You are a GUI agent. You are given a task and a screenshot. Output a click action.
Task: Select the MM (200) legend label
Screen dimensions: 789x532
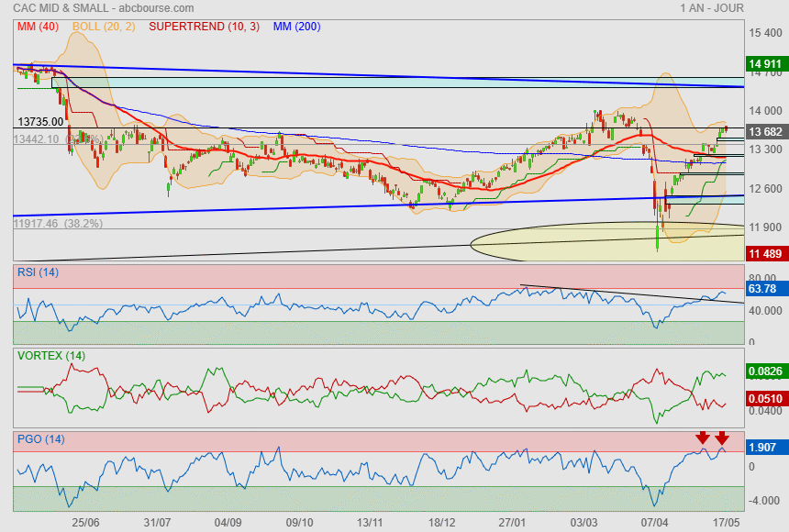click(x=297, y=27)
